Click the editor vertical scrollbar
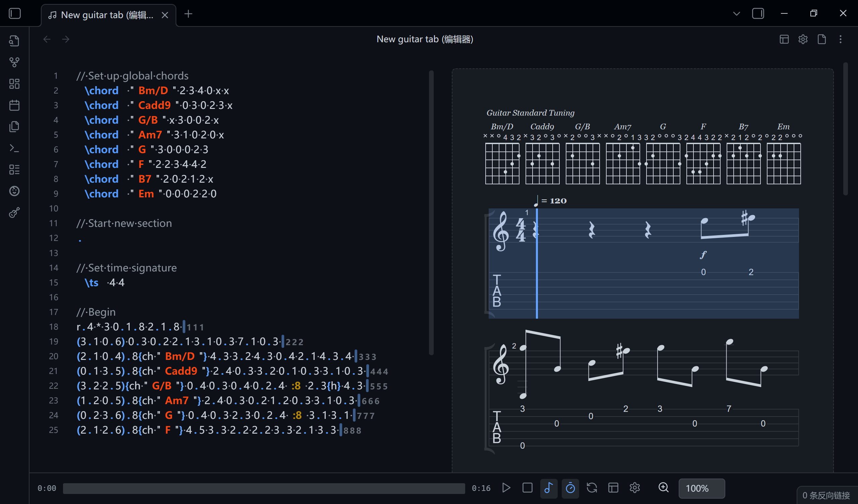 click(431, 213)
